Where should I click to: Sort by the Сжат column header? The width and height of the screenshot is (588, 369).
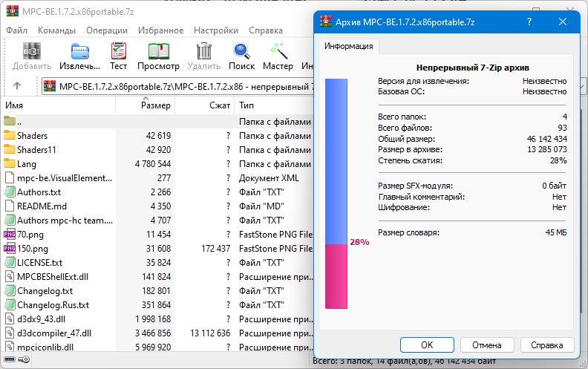click(205, 105)
